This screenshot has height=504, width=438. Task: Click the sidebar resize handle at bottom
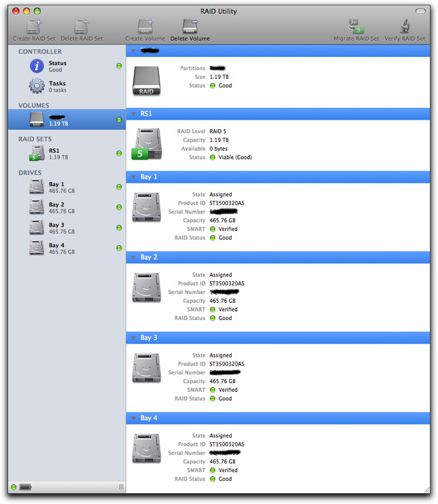(122, 487)
